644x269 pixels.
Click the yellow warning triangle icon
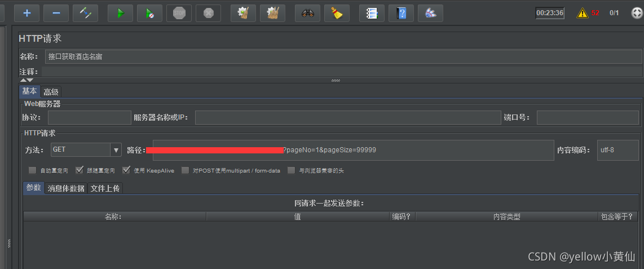coord(583,13)
